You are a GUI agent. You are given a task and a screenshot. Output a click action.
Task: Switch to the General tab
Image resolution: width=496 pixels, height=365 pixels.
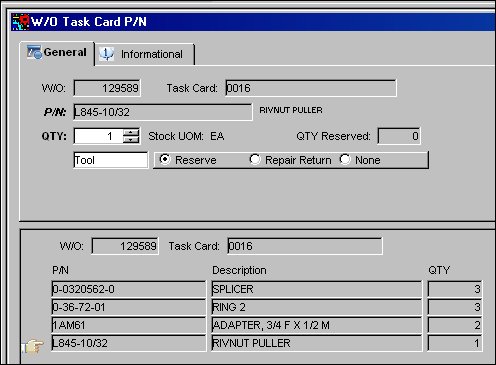pos(57,53)
